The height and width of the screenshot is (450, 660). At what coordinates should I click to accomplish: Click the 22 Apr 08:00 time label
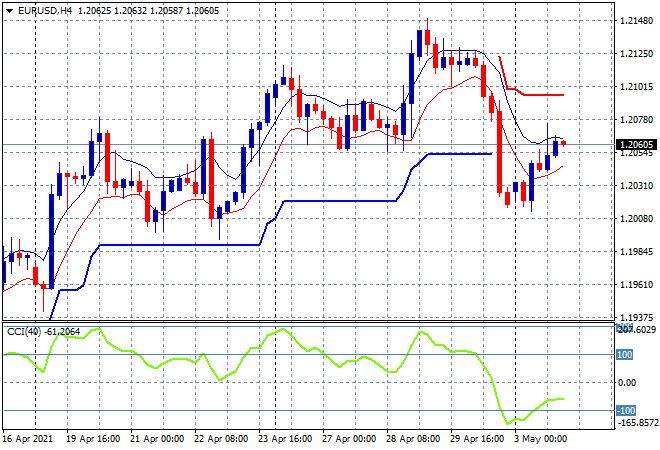coord(221,439)
